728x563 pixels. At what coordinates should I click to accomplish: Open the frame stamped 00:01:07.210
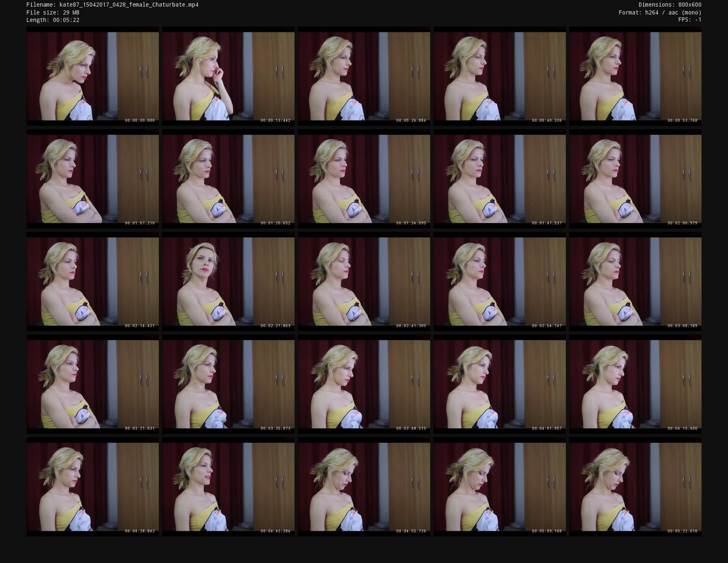click(93, 179)
